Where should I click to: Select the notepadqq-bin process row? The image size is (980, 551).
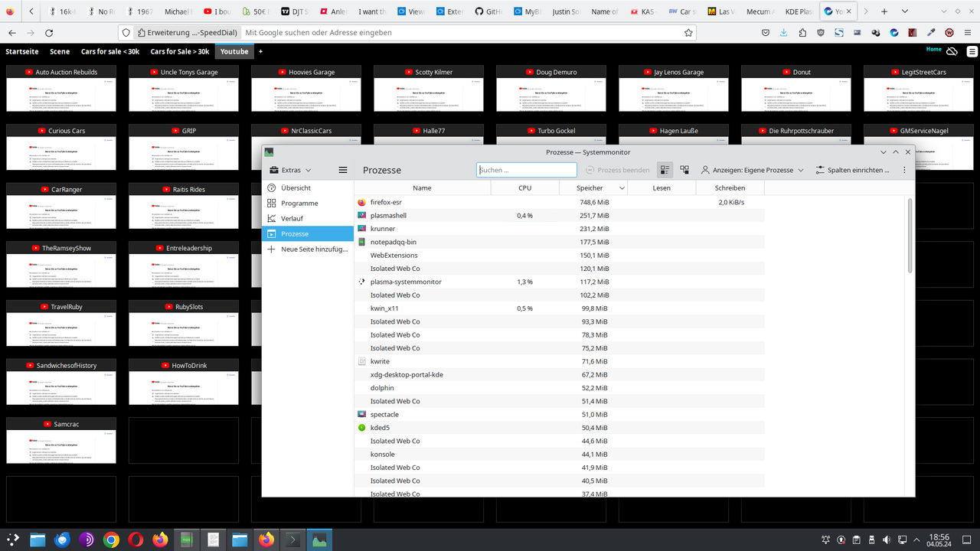(x=560, y=242)
